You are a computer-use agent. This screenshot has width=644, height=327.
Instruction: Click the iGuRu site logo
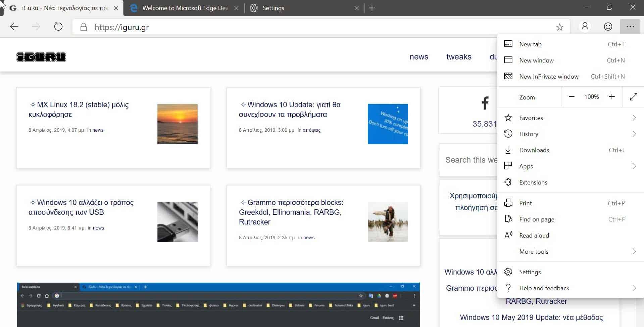point(41,57)
